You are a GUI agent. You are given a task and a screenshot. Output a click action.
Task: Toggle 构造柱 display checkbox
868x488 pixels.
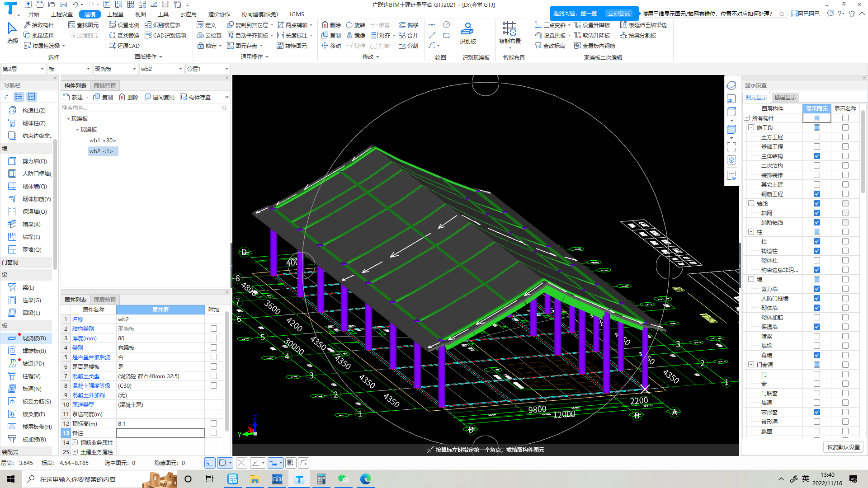pyautogui.click(x=816, y=251)
